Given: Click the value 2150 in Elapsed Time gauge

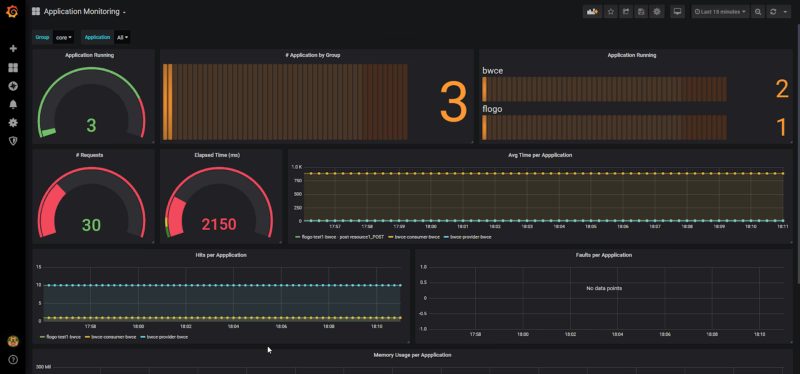Looking at the screenshot, I should (219, 225).
